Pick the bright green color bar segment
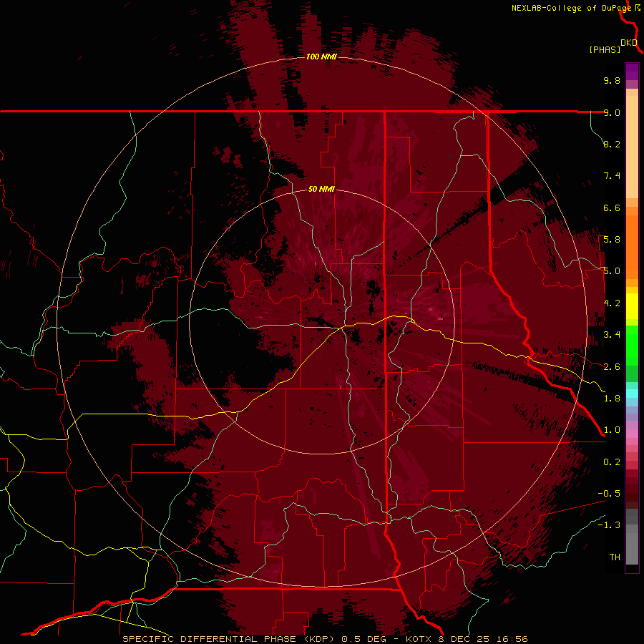Viewport: 644px width, 644px height. tap(632, 345)
